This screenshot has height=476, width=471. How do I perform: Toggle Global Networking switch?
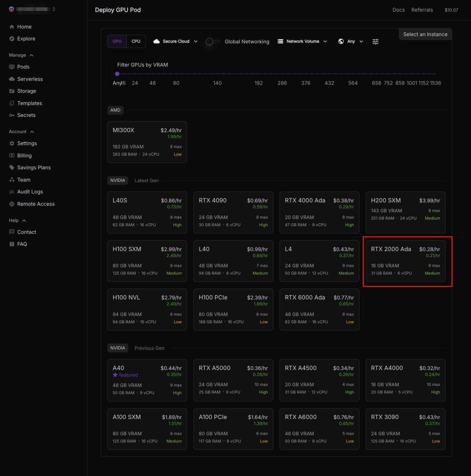click(x=213, y=41)
